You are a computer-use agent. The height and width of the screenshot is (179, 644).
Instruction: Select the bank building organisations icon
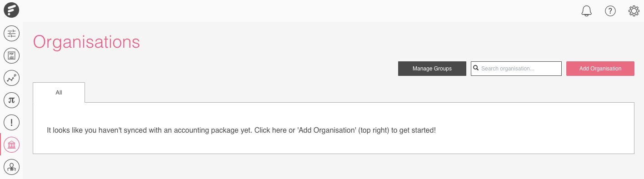point(11,144)
